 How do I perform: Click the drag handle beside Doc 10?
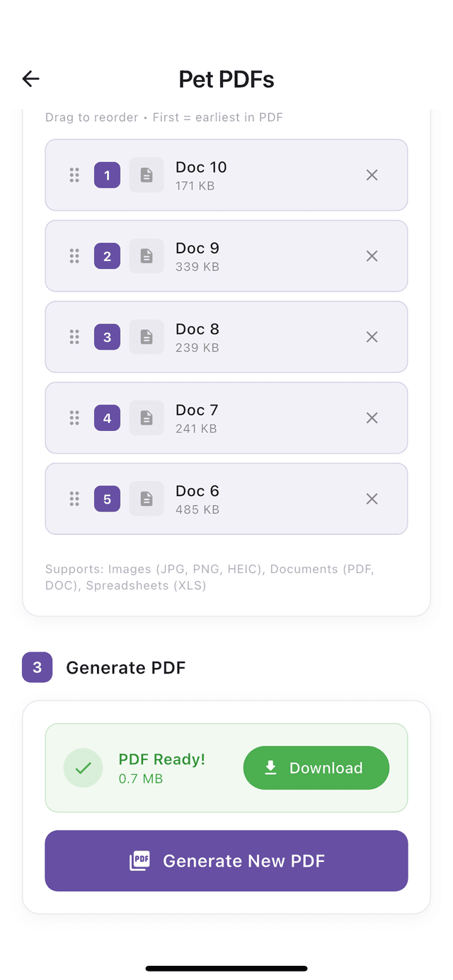point(74,175)
